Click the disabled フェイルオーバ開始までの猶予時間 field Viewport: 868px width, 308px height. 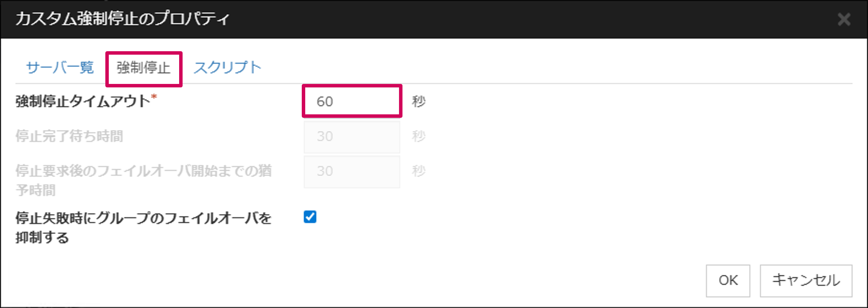pyautogui.click(x=352, y=171)
